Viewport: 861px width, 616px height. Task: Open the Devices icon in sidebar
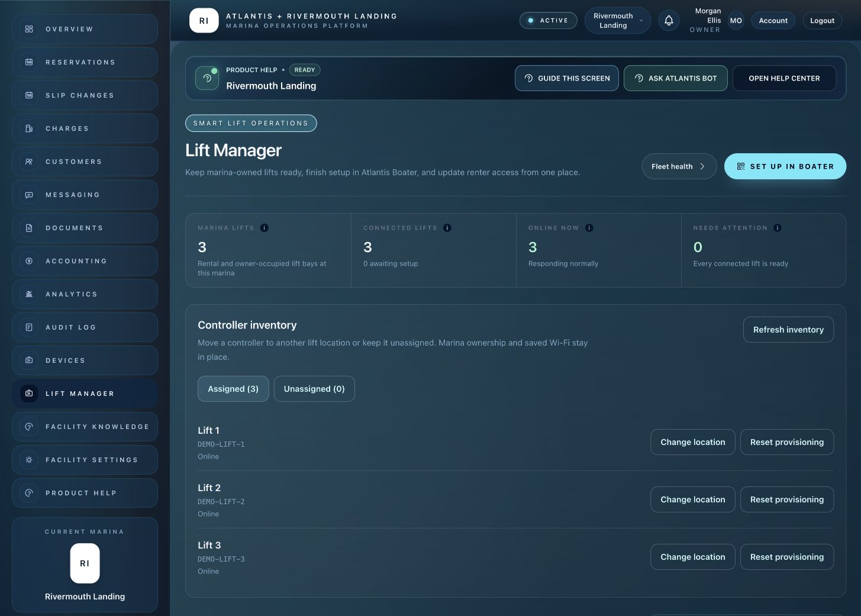tap(29, 360)
